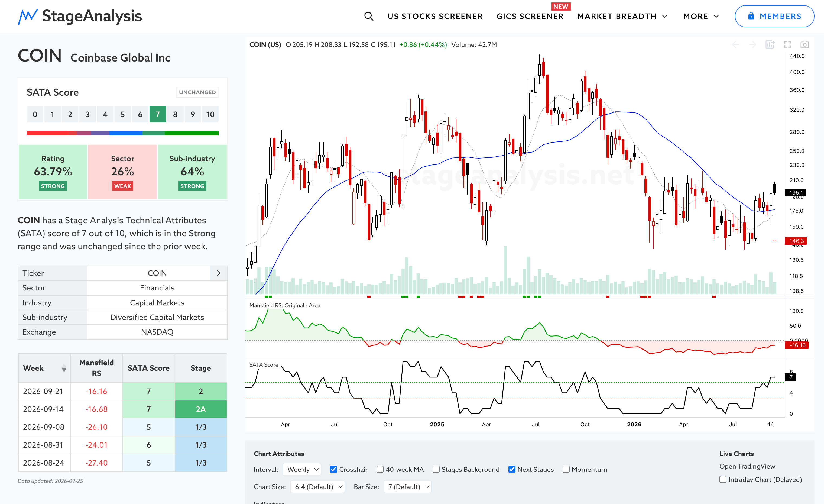Disable the Crosshair checkbox

[333, 469]
